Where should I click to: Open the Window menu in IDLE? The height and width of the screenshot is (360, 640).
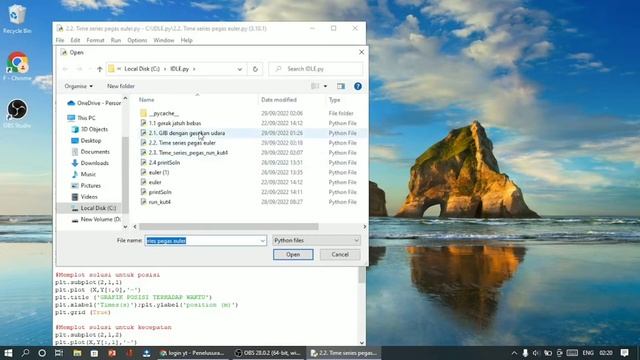(164, 40)
